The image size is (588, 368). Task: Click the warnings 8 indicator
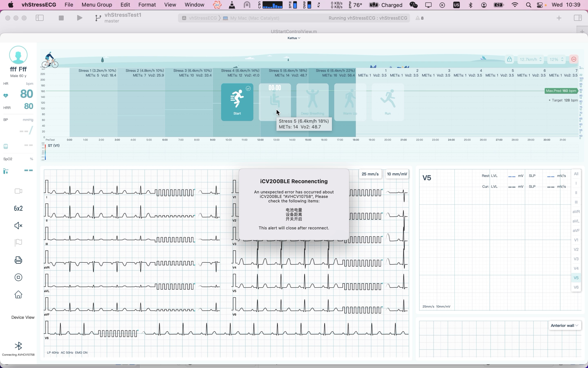point(420,18)
